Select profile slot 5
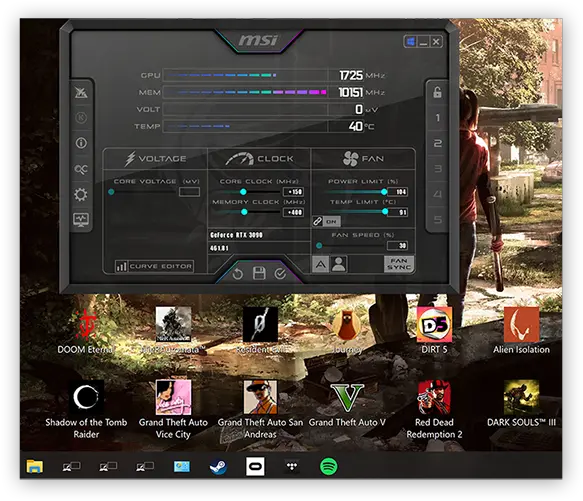This screenshot has height=501, width=583. pyautogui.click(x=437, y=219)
